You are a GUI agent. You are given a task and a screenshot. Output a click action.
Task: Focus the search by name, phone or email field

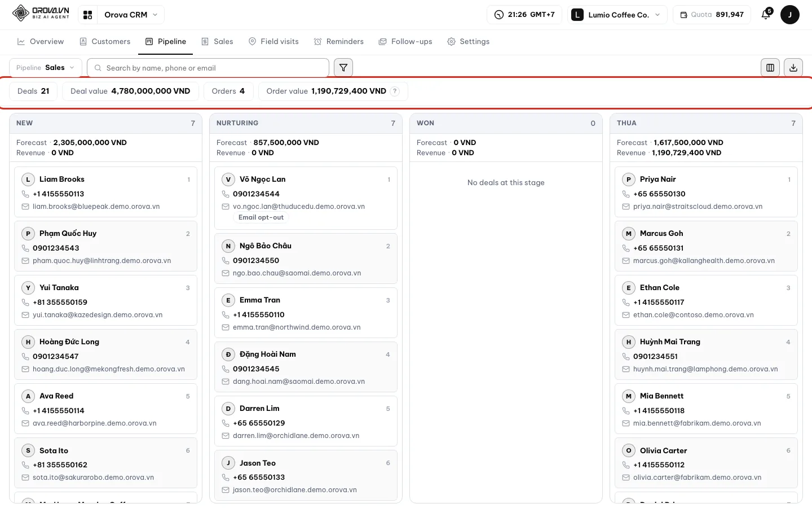[208, 68]
